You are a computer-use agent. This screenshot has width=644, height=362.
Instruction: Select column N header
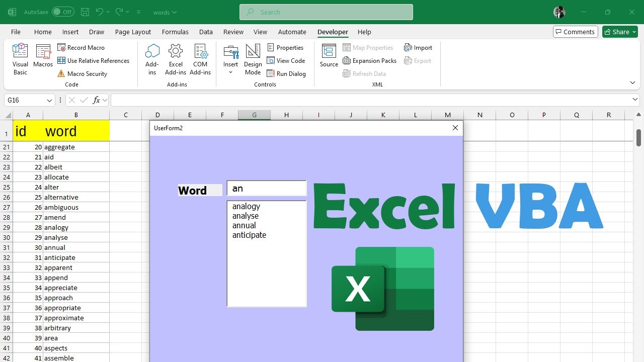pos(479,115)
